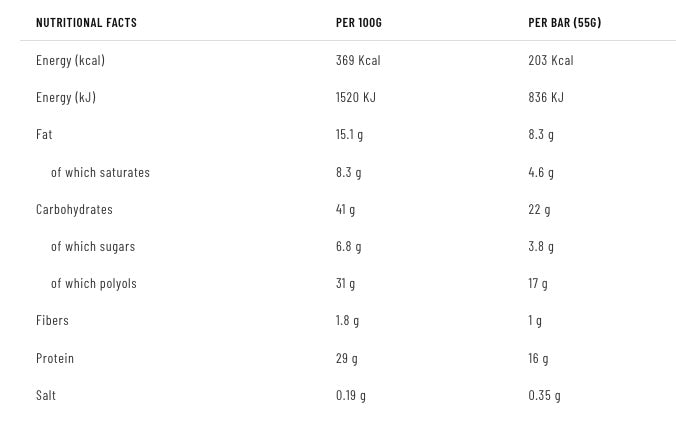Click the PER BAR (55G) column header
Image resolution: width=676 pixels, height=424 pixels.
564,22
